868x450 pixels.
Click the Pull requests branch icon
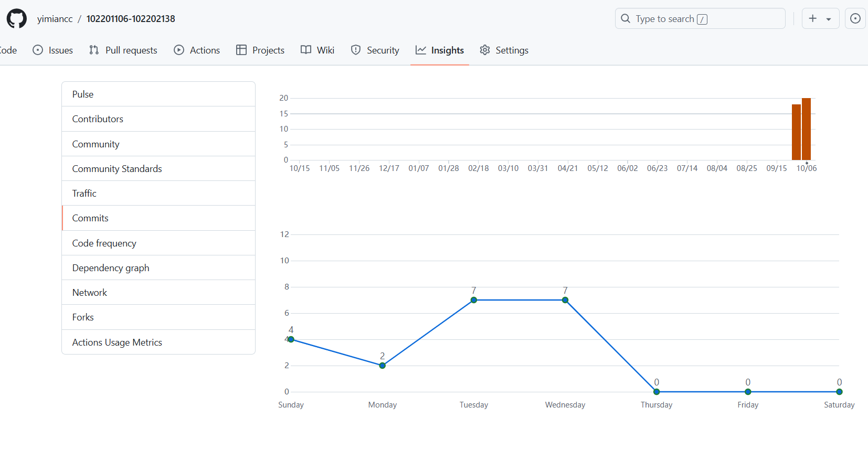coord(94,50)
